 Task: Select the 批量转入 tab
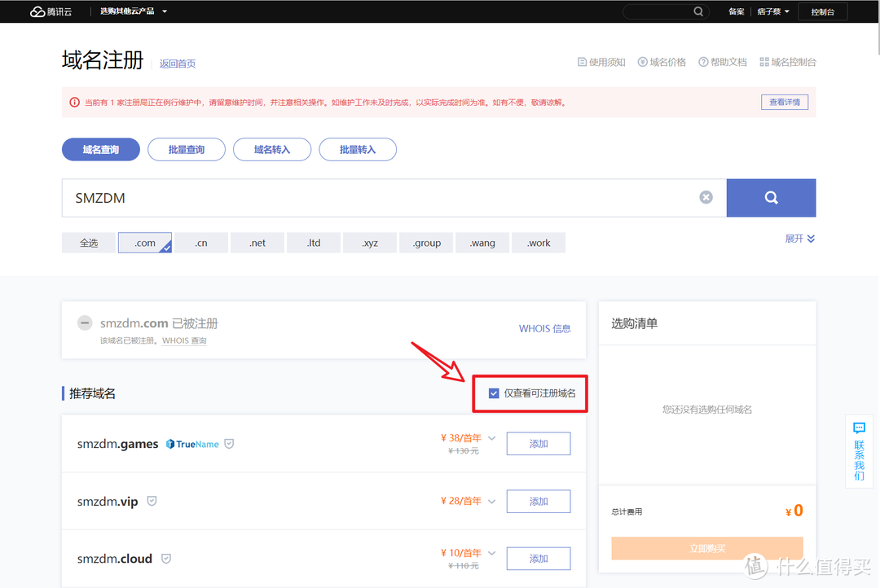point(358,149)
